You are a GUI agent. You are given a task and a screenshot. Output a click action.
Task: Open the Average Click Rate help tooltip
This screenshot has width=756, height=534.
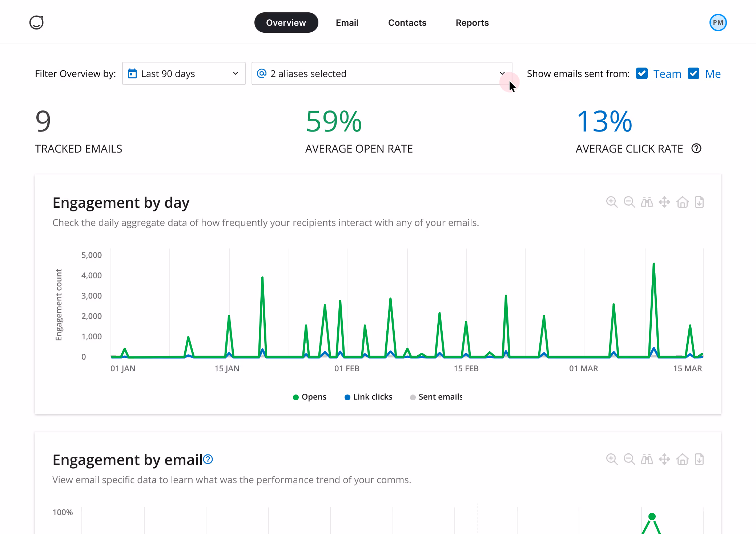[696, 149]
